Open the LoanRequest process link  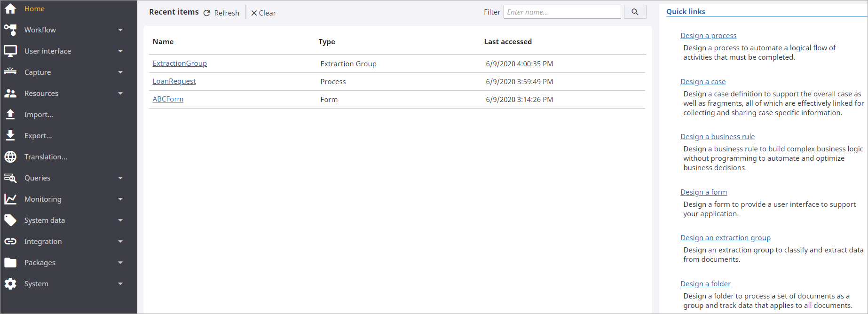tap(174, 81)
